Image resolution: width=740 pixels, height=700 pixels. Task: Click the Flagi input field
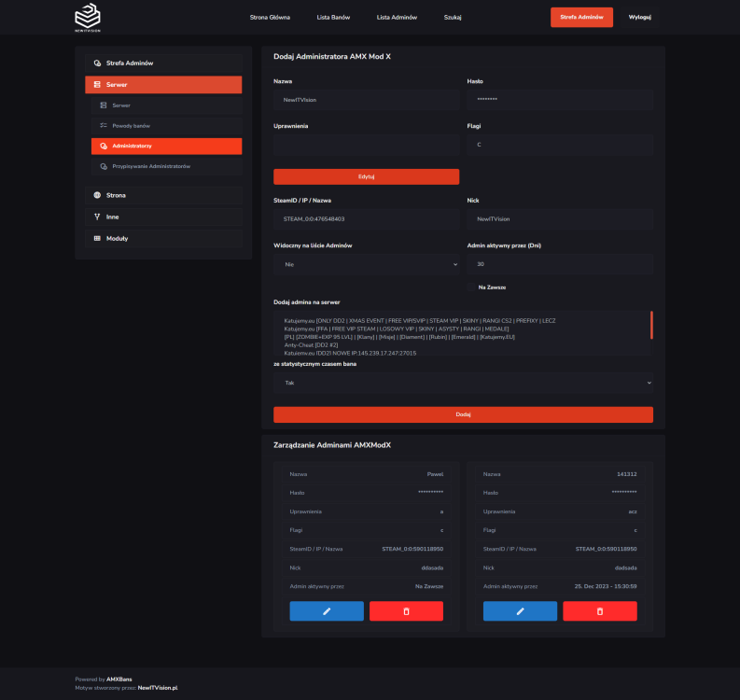[x=560, y=145]
